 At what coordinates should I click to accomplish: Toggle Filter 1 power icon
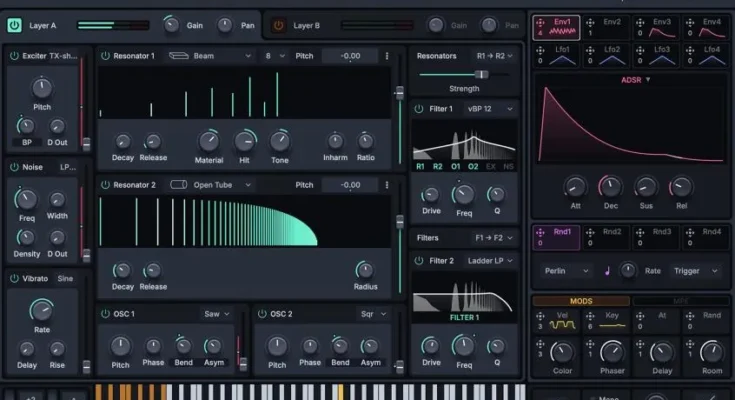coord(419,109)
